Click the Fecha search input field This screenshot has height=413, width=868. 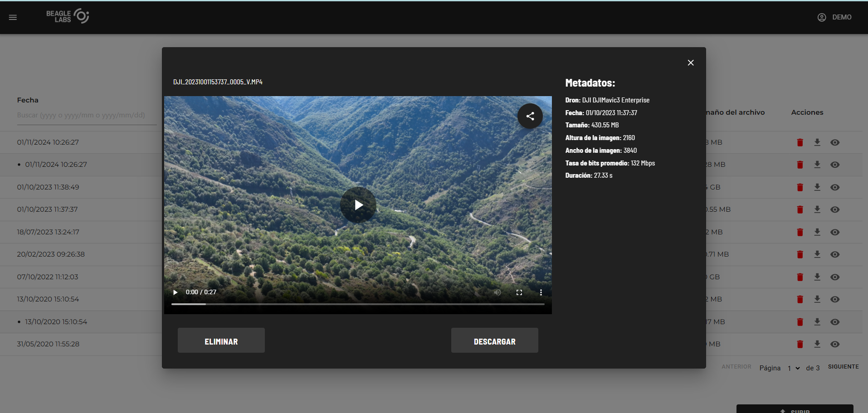point(87,115)
